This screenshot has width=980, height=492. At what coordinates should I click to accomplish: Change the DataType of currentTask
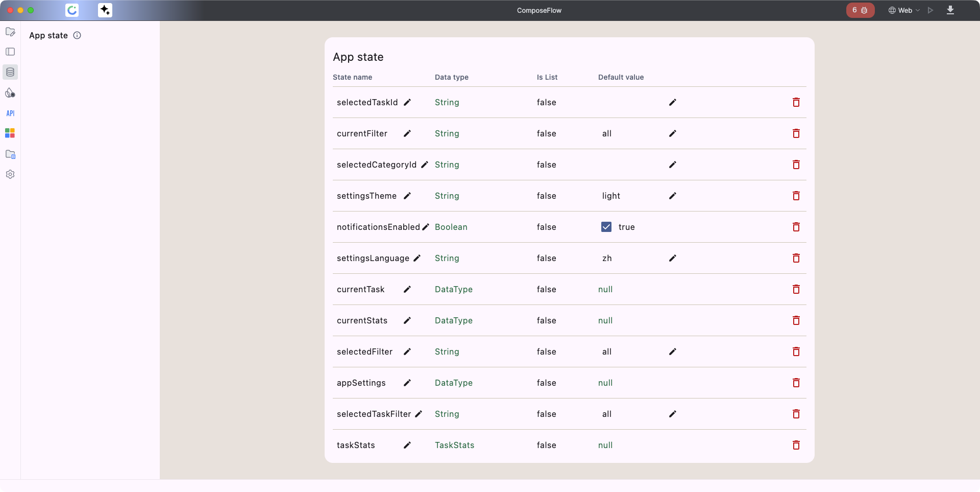[453, 289]
